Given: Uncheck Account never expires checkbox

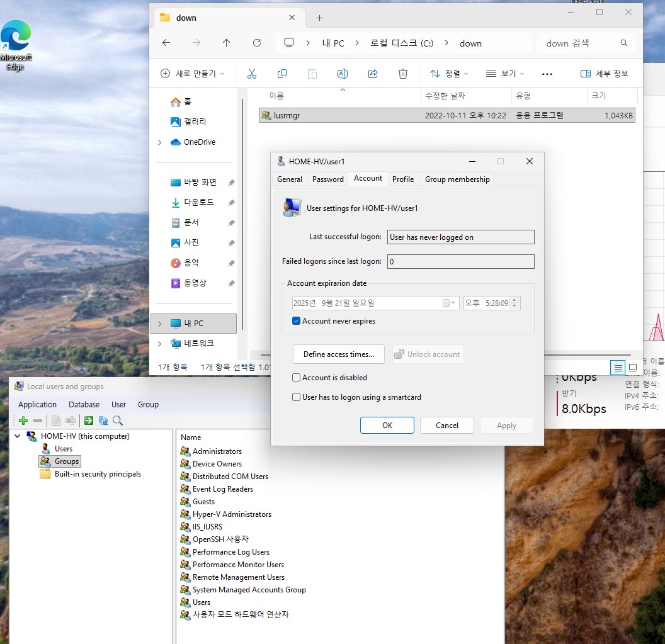Looking at the screenshot, I should (297, 321).
